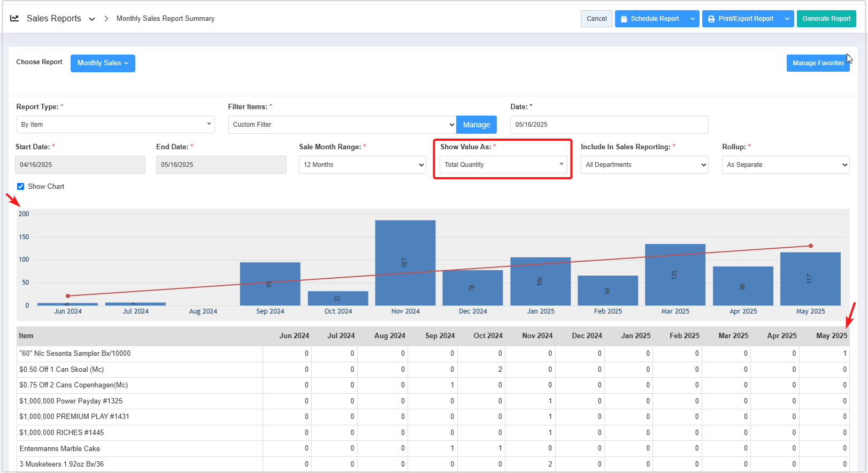Open Manage Favorites
This screenshot has height=473, width=868.
pyautogui.click(x=817, y=63)
